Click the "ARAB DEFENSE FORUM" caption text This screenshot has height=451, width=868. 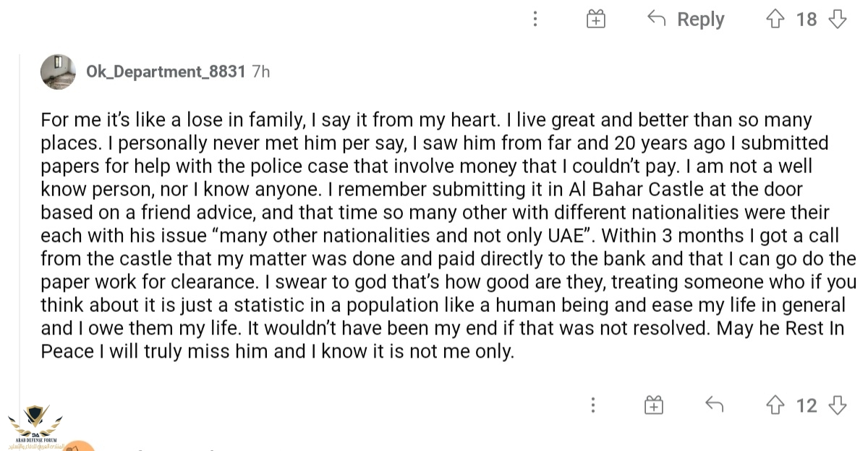tap(35, 440)
